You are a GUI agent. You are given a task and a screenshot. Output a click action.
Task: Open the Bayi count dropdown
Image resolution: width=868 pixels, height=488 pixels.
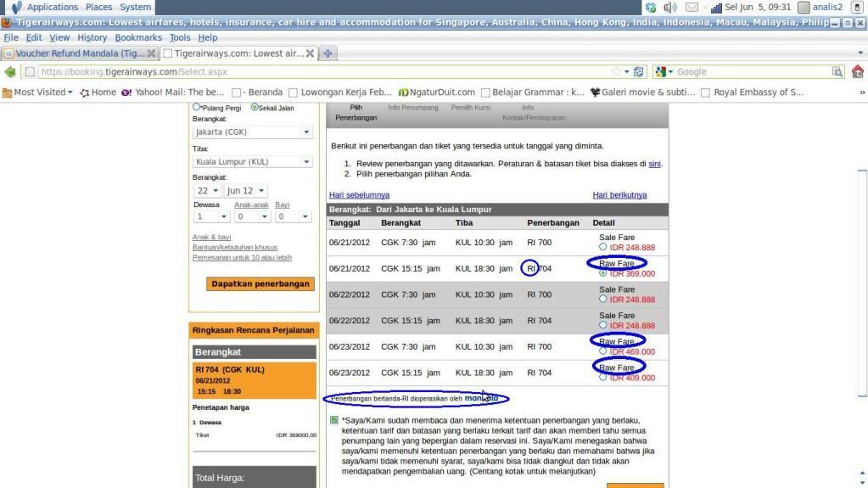(294, 216)
